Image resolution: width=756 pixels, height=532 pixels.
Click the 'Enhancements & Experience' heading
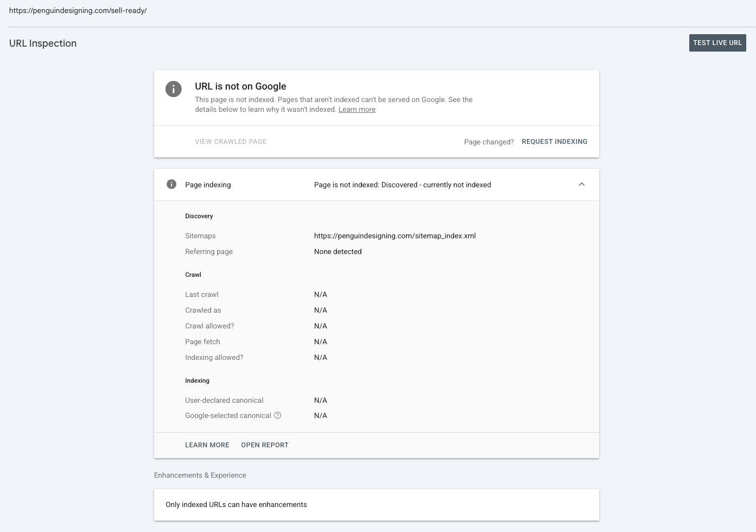pos(200,475)
